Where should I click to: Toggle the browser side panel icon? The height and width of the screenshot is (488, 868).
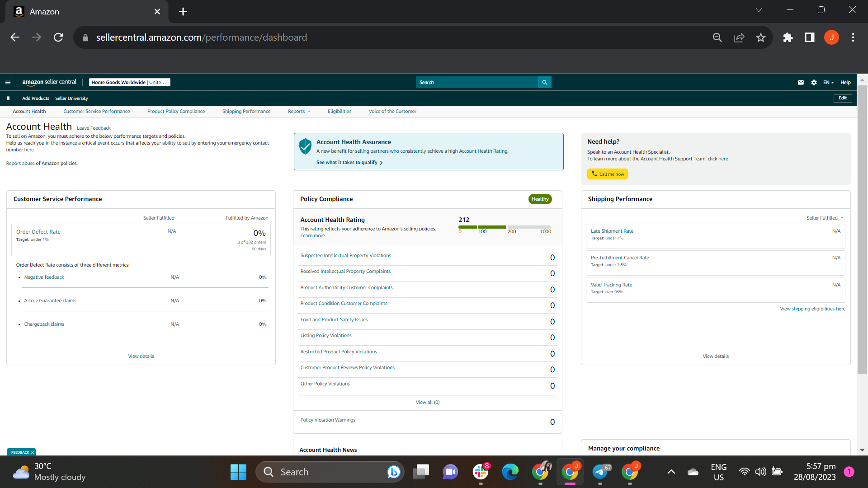(x=810, y=38)
